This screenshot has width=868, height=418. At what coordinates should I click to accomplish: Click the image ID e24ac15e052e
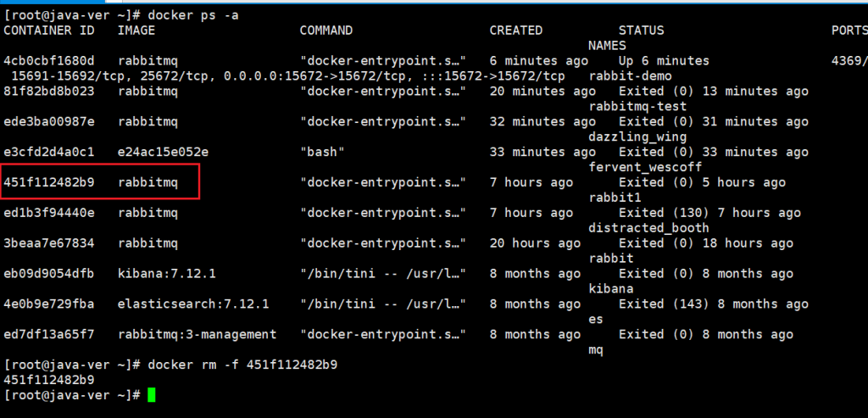tap(163, 152)
